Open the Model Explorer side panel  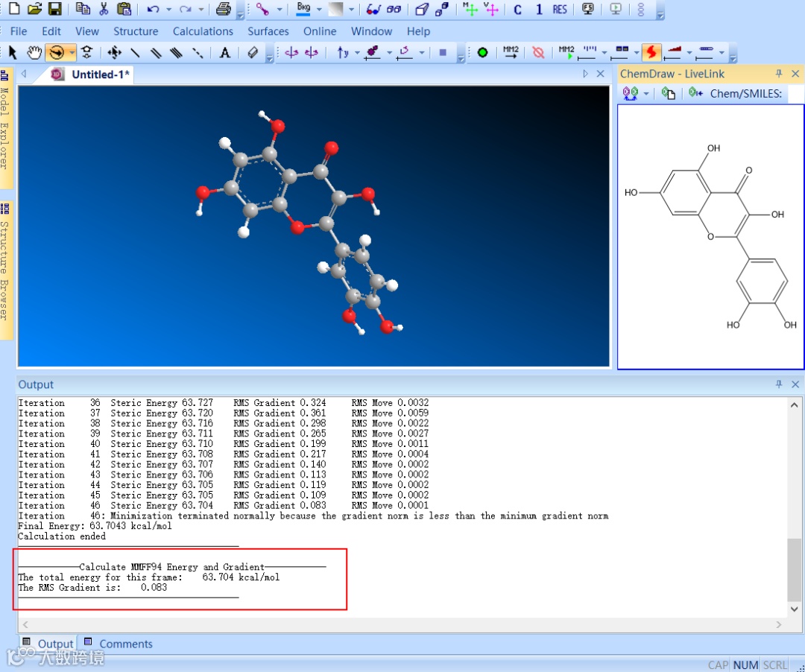click(x=4, y=127)
